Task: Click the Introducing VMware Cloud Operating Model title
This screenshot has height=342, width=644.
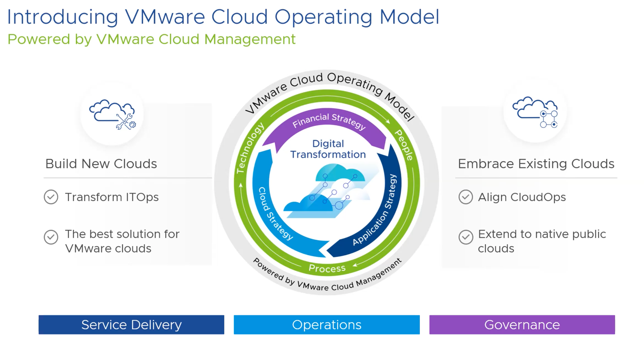Action: click(x=223, y=17)
